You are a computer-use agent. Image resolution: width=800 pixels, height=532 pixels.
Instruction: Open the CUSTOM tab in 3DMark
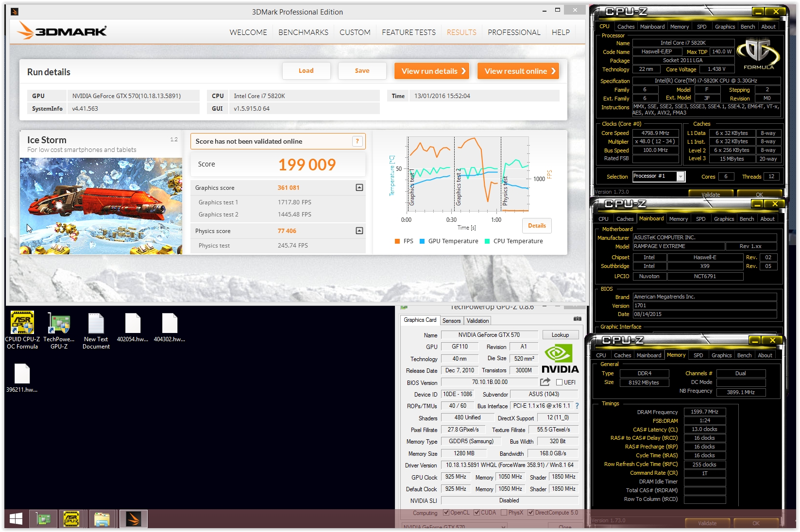click(355, 33)
